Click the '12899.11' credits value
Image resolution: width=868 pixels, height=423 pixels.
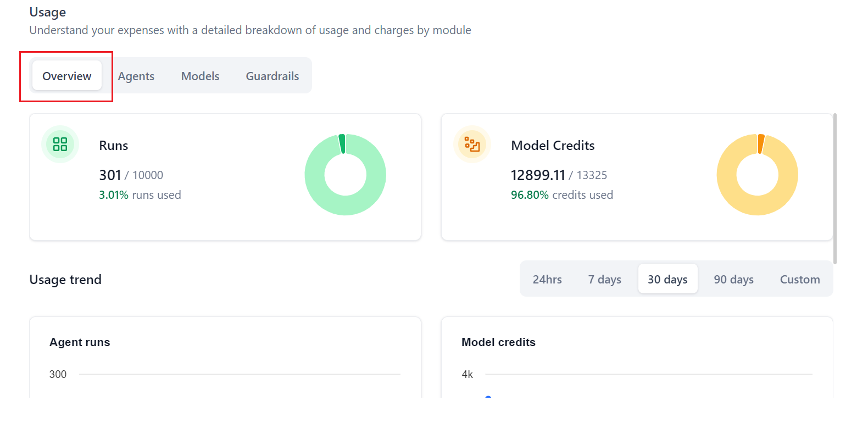pyautogui.click(x=538, y=175)
